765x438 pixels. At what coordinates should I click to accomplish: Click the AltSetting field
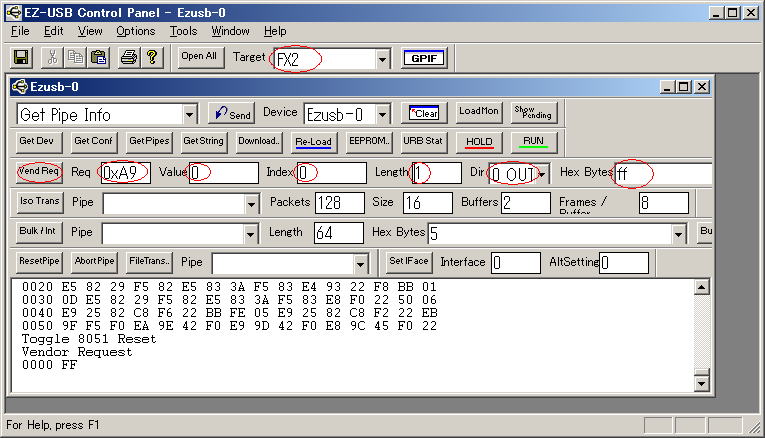click(x=624, y=263)
